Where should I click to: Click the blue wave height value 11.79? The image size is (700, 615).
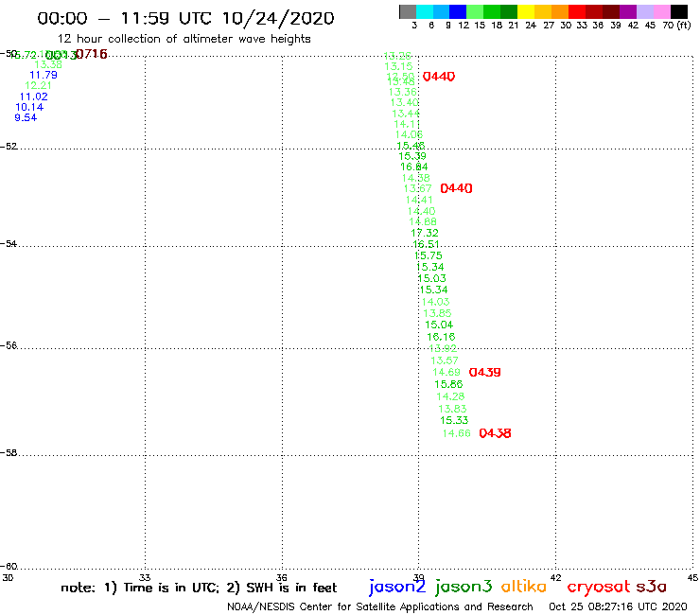[44, 75]
